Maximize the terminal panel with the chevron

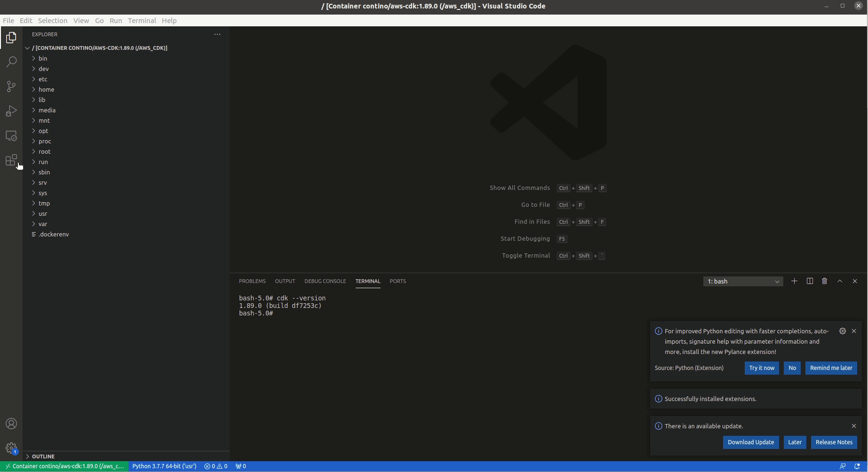840,281
